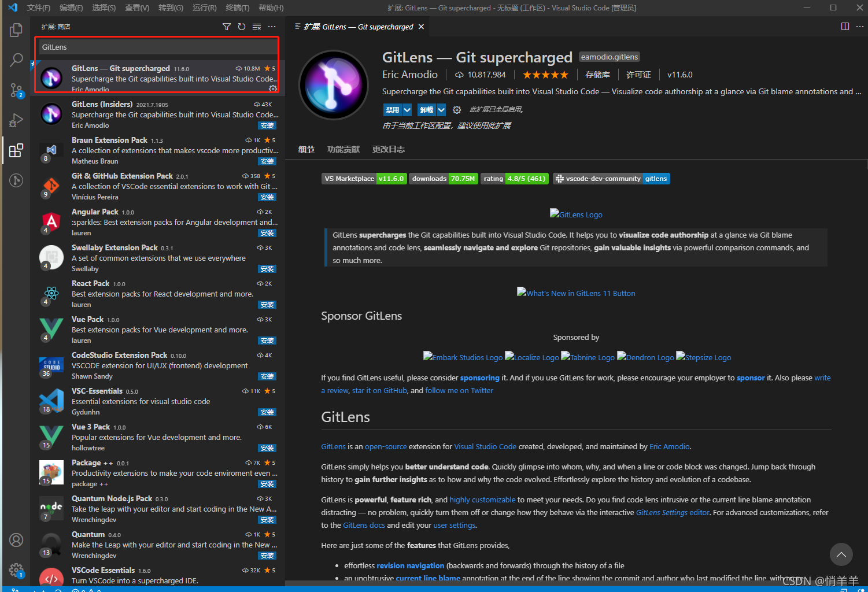
Task: Select the Extensions view icon
Action: tap(16, 150)
